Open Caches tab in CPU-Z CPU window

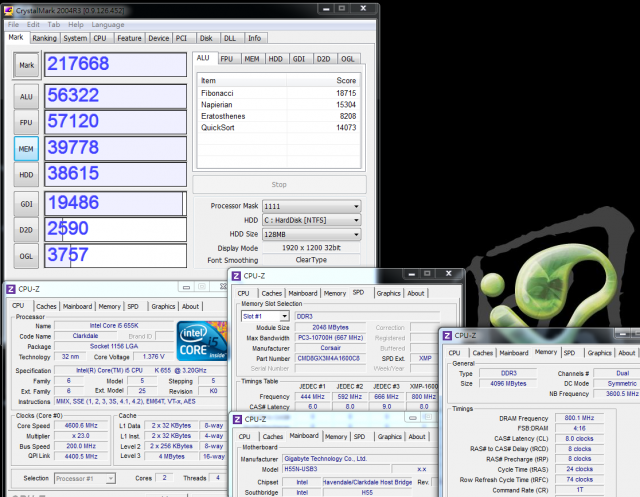[46, 306]
